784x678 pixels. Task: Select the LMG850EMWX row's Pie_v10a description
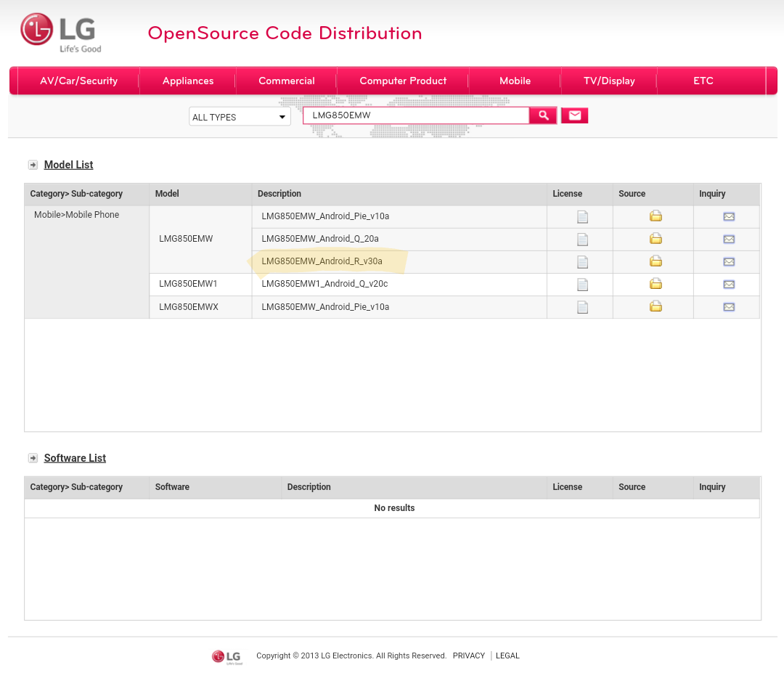(325, 306)
